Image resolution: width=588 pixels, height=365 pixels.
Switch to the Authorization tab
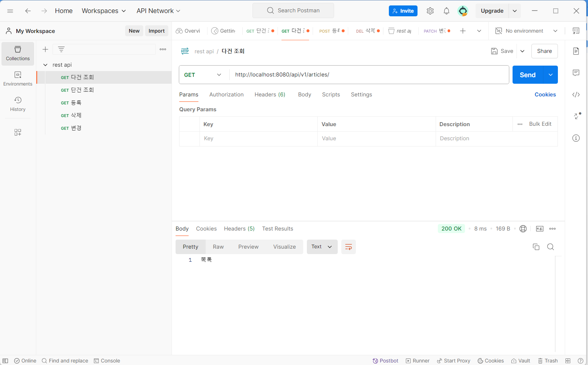click(226, 95)
